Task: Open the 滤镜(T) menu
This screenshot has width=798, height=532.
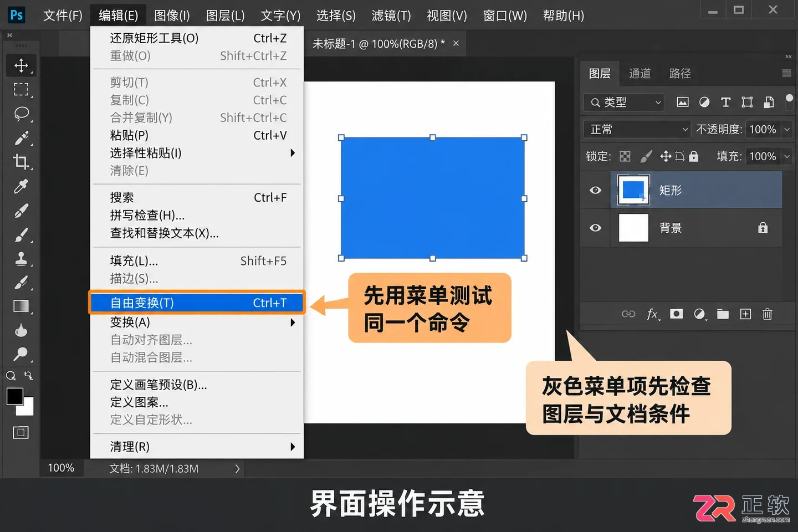Action: click(x=391, y=16)
